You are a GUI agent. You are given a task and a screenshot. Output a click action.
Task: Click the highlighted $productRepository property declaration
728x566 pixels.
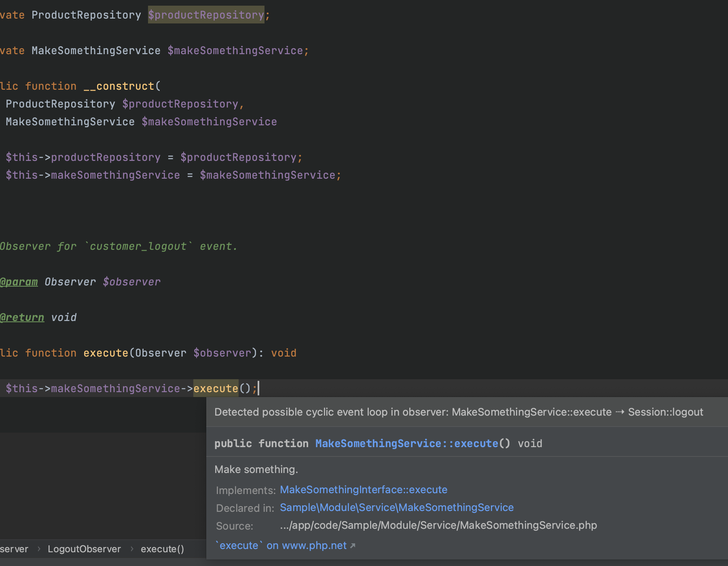point(206,15)
